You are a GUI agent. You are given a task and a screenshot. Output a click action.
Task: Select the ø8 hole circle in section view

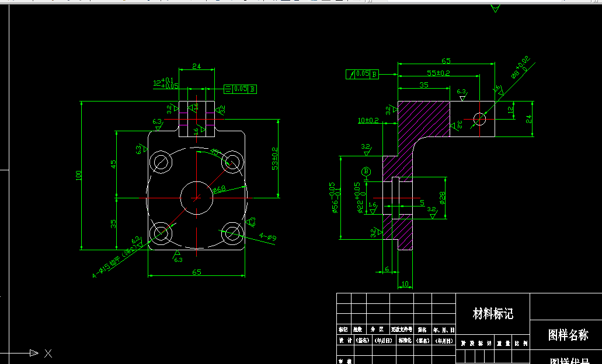point(479,119)
